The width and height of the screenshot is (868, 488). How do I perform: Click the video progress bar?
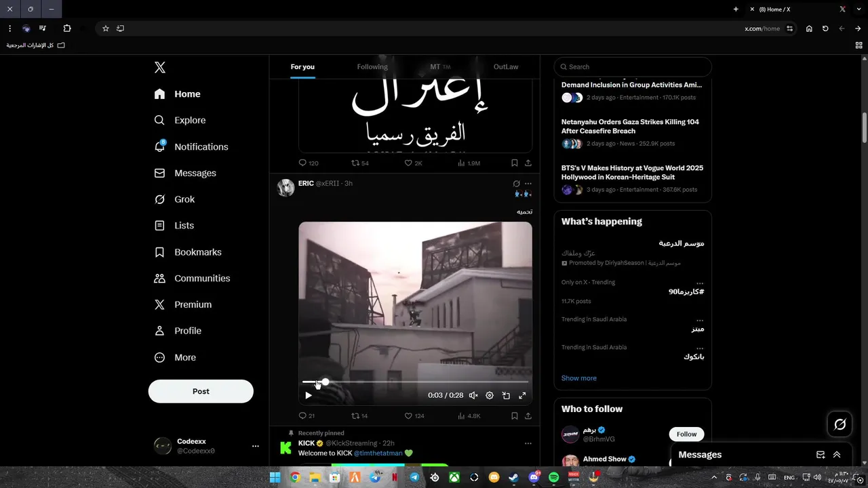415,382
